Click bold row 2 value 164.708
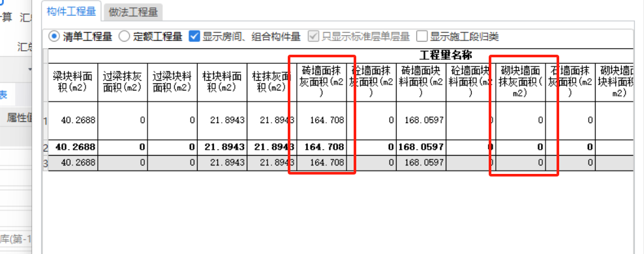The height and width of the screenshot is (254, 644). tap(321, 147)
